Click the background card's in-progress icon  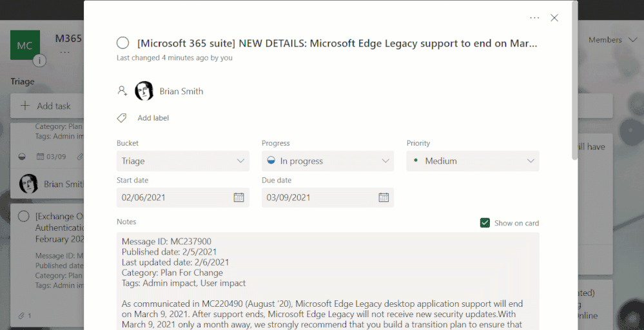[x=22, y=157]
